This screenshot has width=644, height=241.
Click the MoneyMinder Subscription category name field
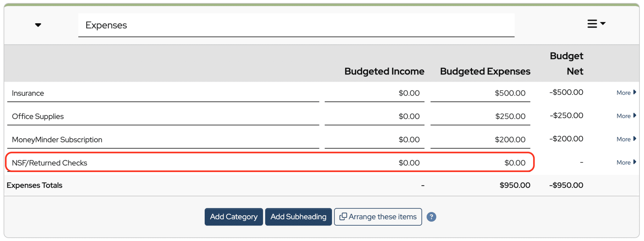coord(163,140)
